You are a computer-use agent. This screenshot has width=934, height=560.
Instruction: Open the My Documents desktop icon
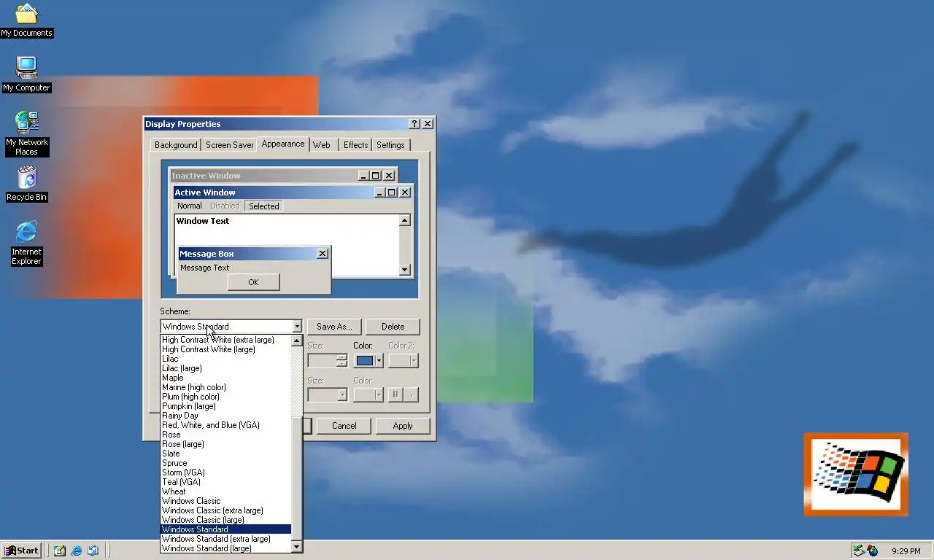tap(26, 20)
